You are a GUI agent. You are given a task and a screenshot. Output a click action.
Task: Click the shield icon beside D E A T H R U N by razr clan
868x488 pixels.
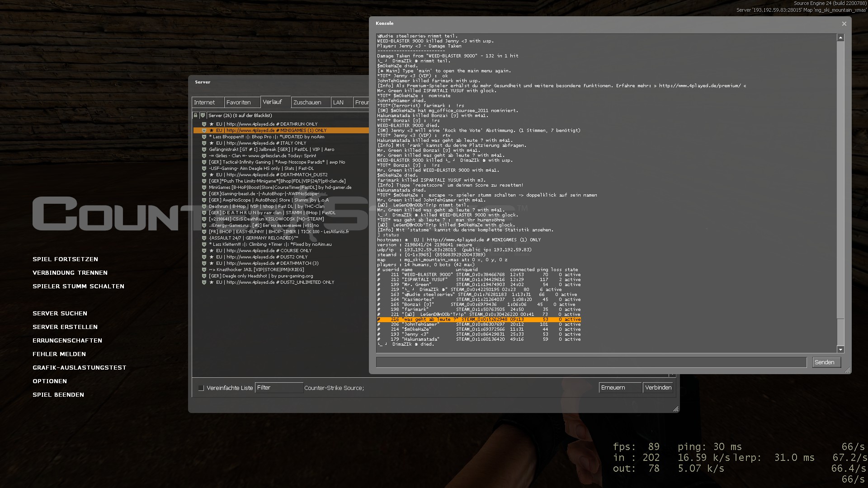point(204,212)
